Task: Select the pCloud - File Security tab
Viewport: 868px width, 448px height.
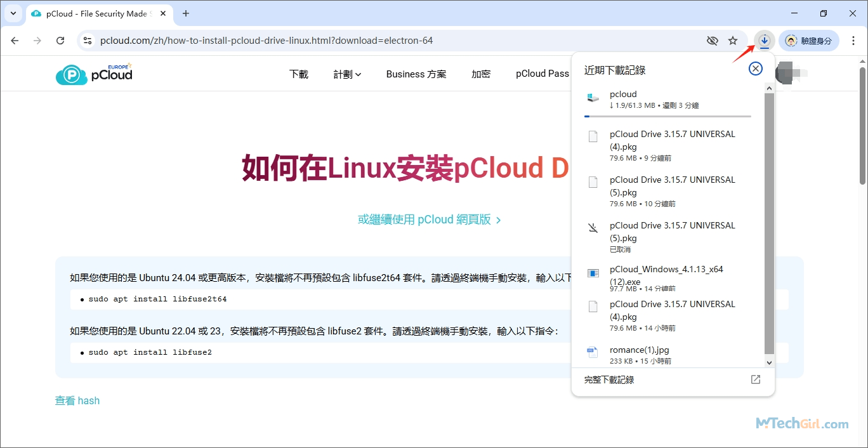Action: coord(99,14)
